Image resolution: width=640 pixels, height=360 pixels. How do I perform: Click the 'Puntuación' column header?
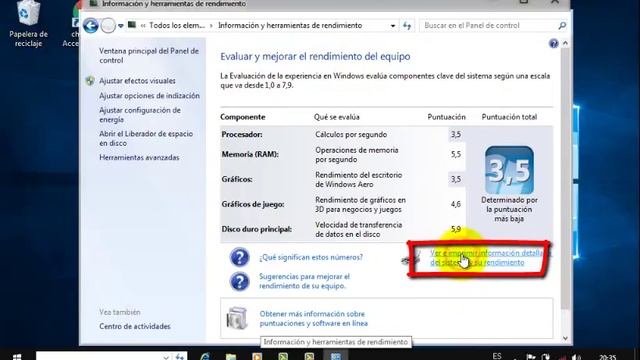tap(446, 117)
